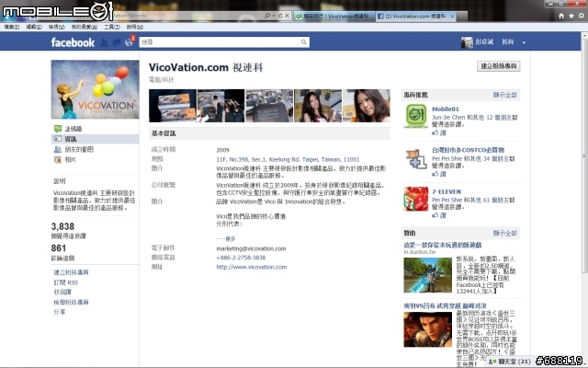The height and width of the screenshot is (368, 588).
Task: Click the browser favorites star icon
Action: (571, 16)
